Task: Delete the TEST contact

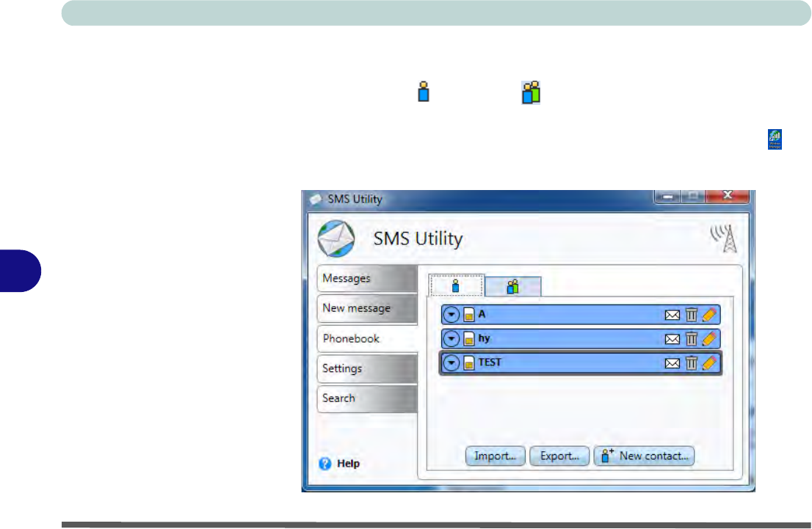Action: [x=691, y=363]
